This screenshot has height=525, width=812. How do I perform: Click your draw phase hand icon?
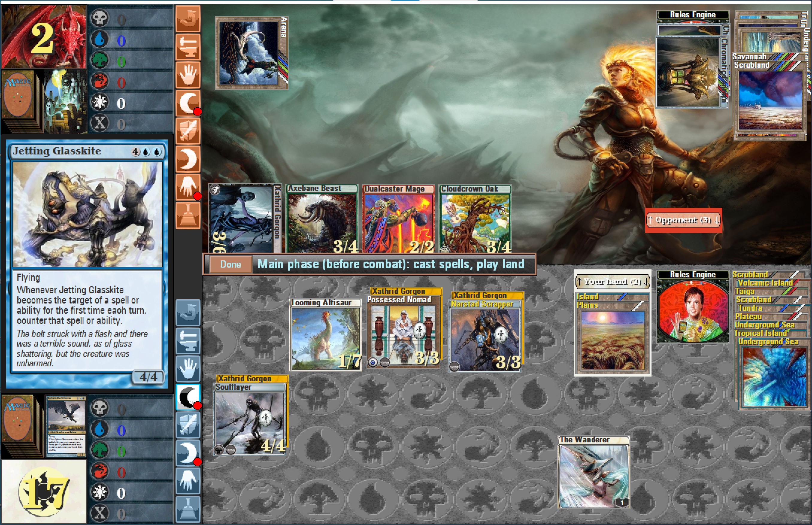(188, 369)
